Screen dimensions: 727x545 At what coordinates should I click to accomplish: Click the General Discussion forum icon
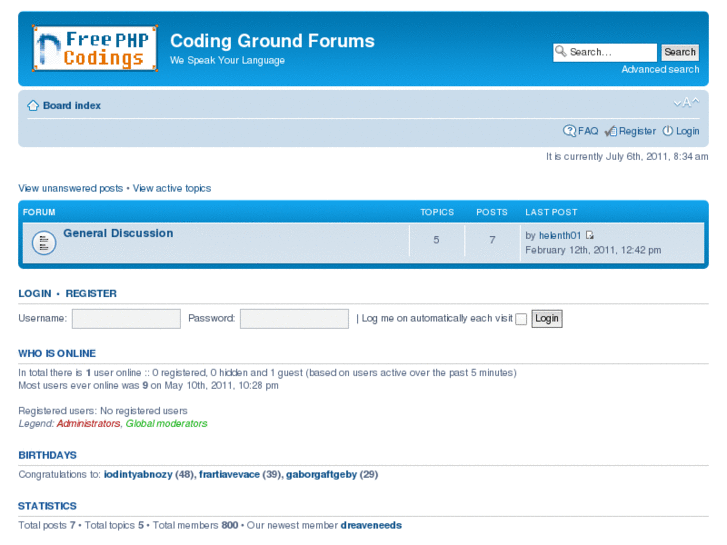(x=44, y=242)
